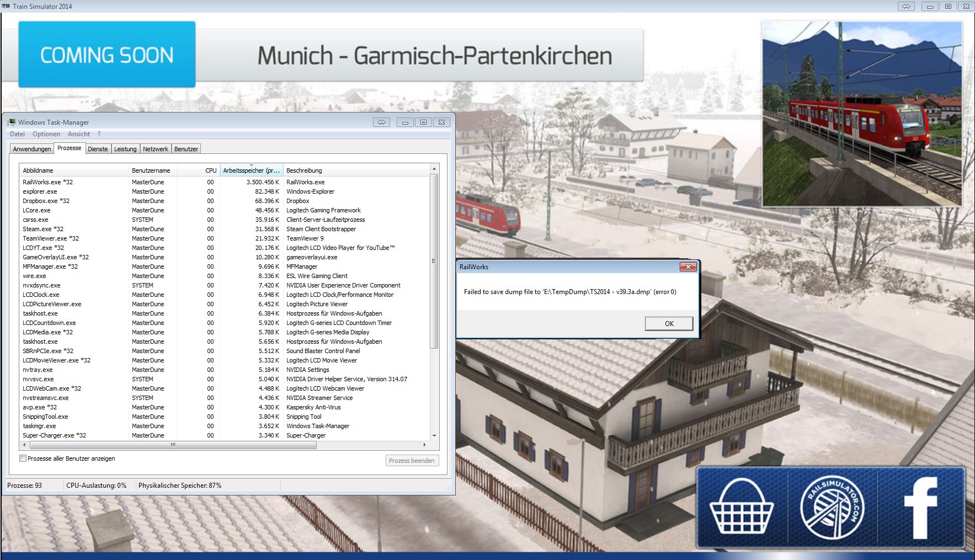The height and width of the screenshot is (560, 975).
Task: Click the RailSimulator.com logo icon
Action: coord(832,508)
